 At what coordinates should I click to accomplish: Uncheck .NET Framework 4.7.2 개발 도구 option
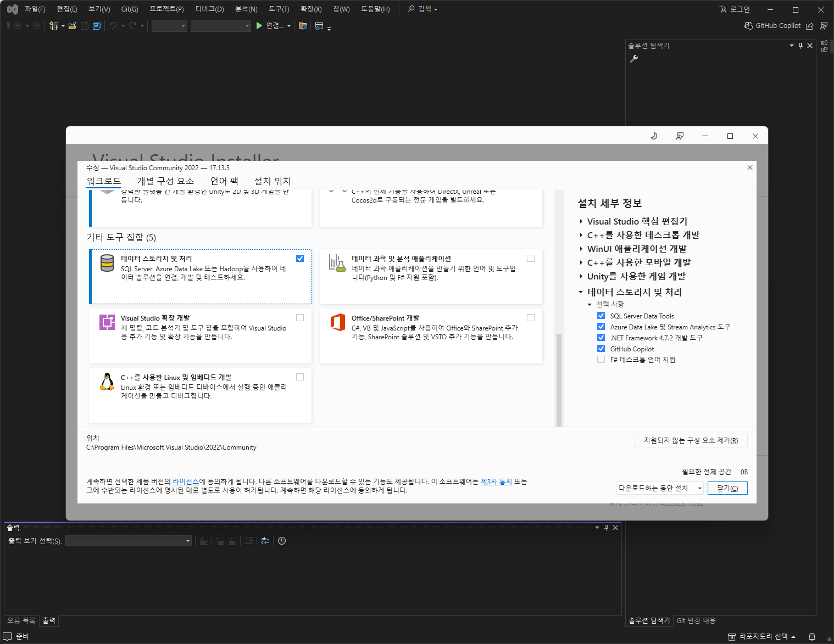pos(601,338)
